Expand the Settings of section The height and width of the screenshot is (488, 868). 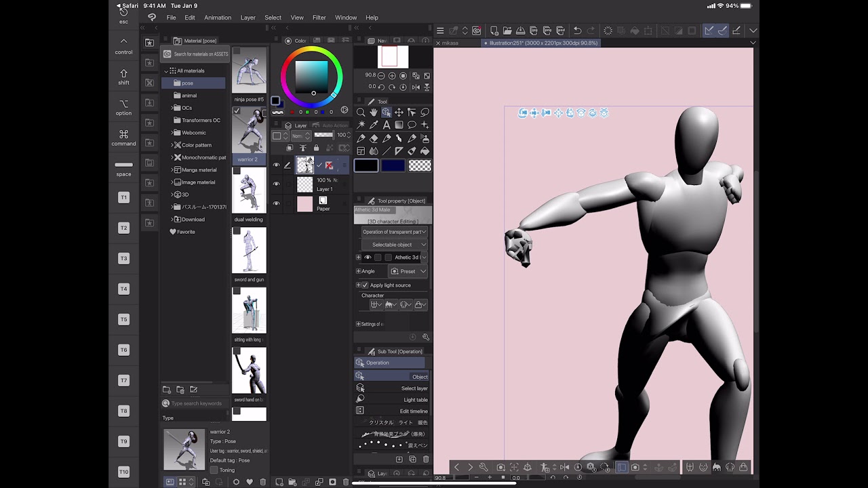[359, 324]
